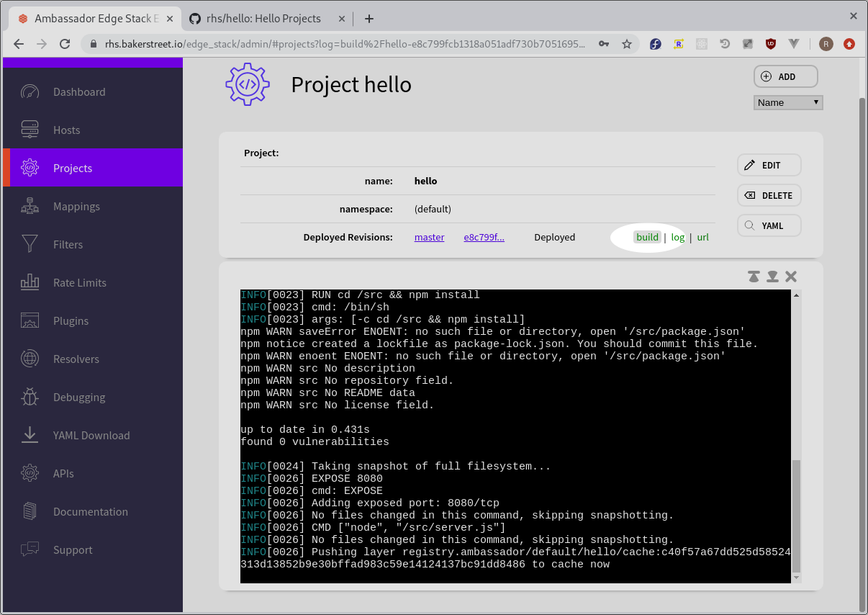The image size is (868, 615).
Task: Open the Mappings sidebar item
Action: (93, 206)
